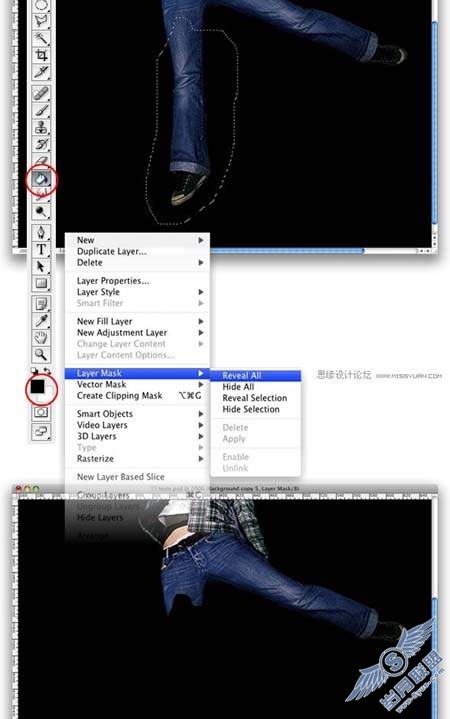Expand the Video Layers submenu arrow

(x=201, y=425)
